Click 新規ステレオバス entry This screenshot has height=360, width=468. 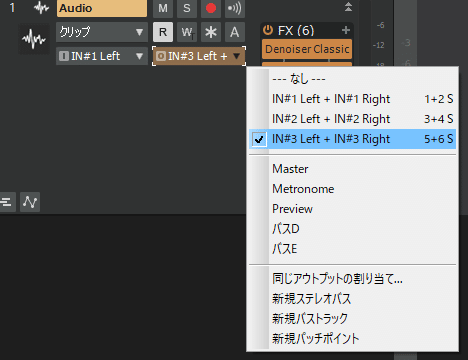352,299
